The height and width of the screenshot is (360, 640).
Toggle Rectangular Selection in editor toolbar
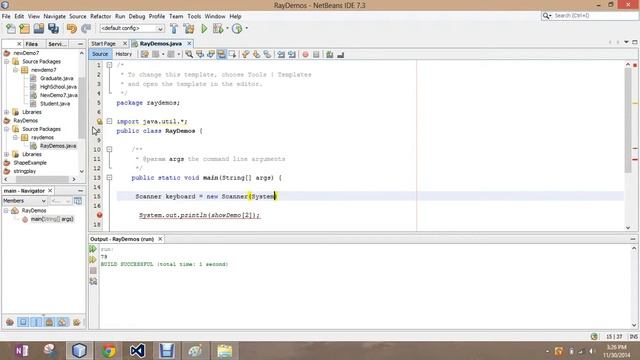point(232,54)
